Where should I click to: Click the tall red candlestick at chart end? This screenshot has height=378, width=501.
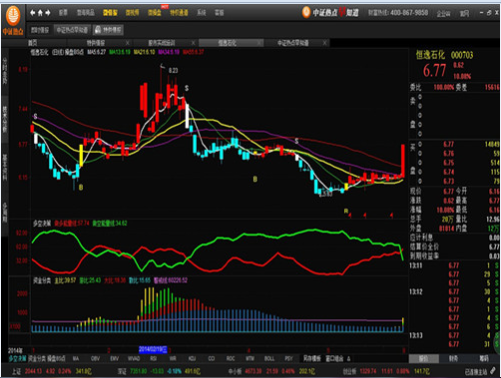[x=403, y=161]
